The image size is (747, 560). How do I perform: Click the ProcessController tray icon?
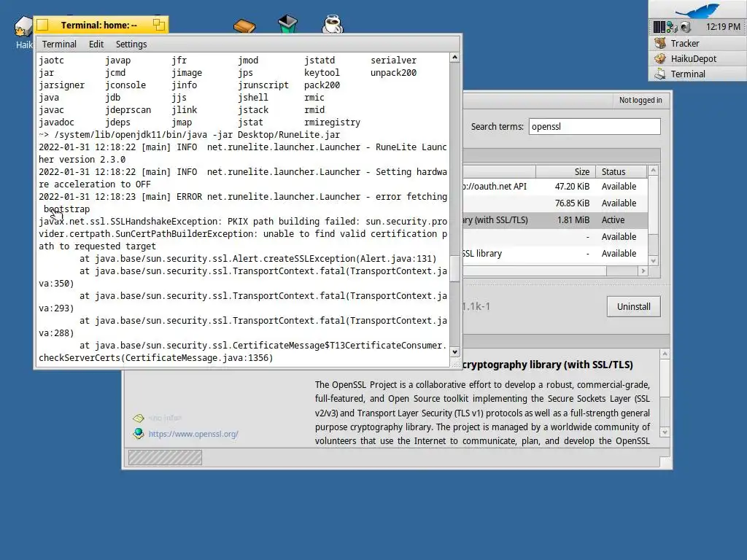click(659, 27)
